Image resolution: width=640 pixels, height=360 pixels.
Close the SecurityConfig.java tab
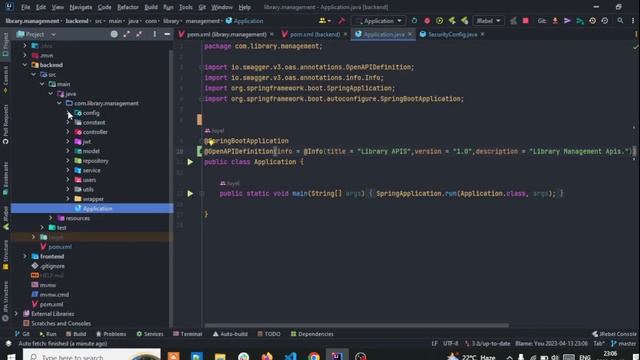point(482,34)
